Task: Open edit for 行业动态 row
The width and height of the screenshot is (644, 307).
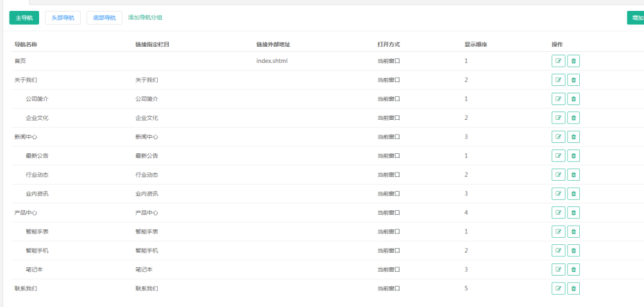Action: pyautogui.click(x=558, y=175)
